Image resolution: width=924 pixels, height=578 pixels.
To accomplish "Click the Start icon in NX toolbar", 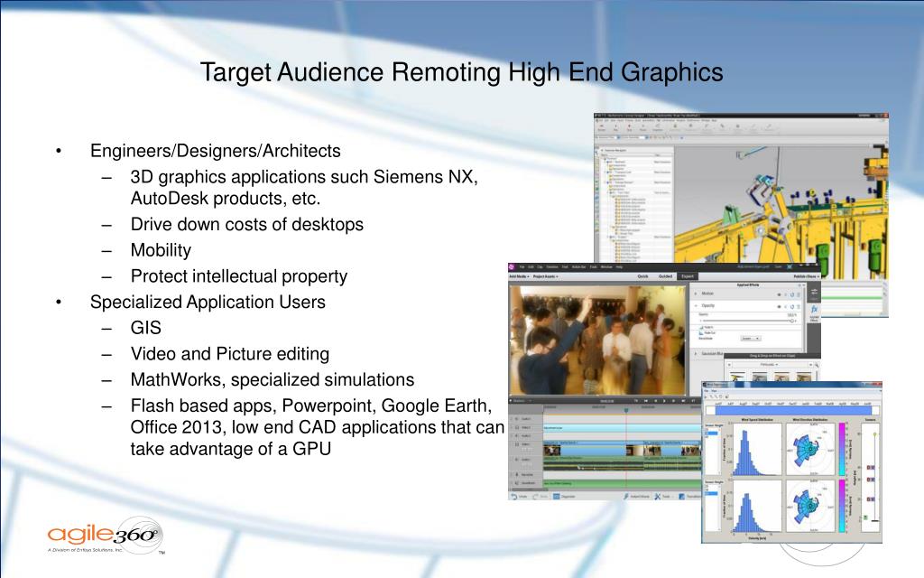I will (x=602, y=127).
